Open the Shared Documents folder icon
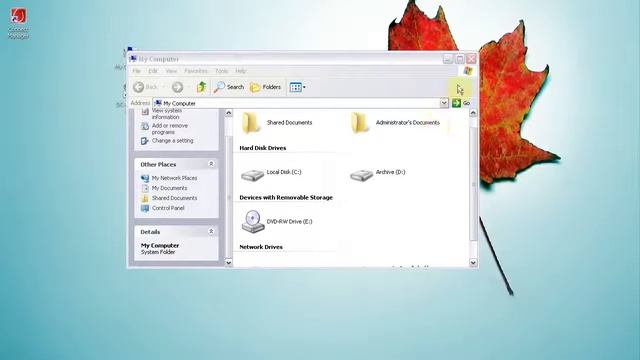 pos(251,123)
